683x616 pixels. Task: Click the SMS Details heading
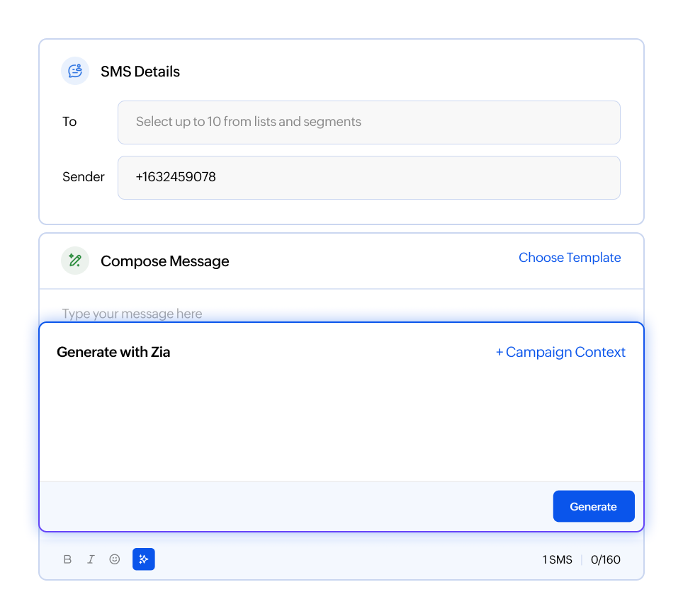(140, 72)
